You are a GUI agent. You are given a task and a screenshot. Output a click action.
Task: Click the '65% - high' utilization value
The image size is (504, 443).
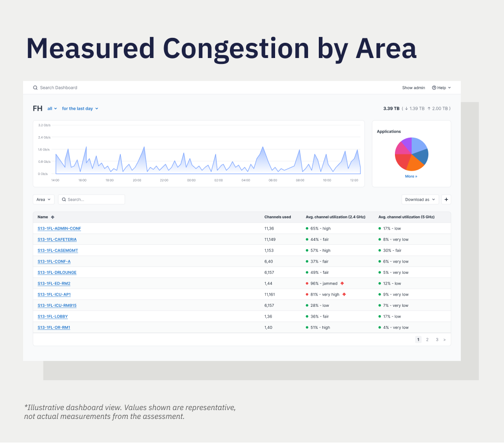coord(320,229)
